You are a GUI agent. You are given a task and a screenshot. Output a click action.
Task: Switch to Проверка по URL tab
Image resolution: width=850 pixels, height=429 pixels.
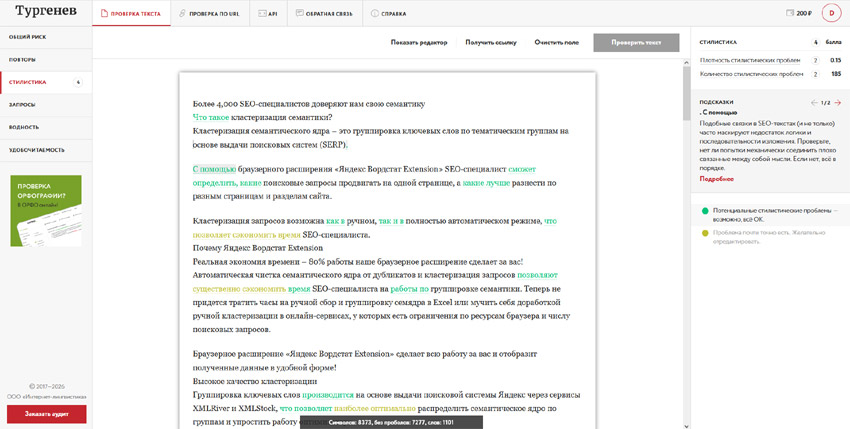pos(210,14)
